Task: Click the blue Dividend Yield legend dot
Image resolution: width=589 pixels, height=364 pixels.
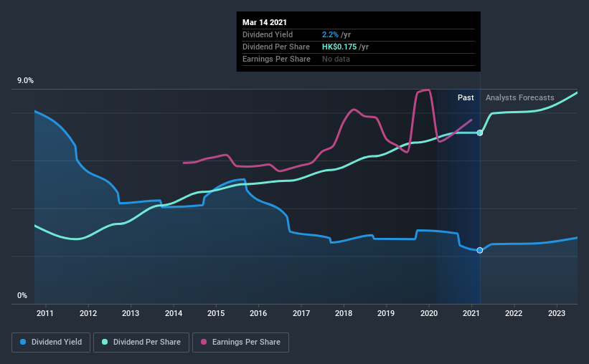Action: [x=23, y=342]
